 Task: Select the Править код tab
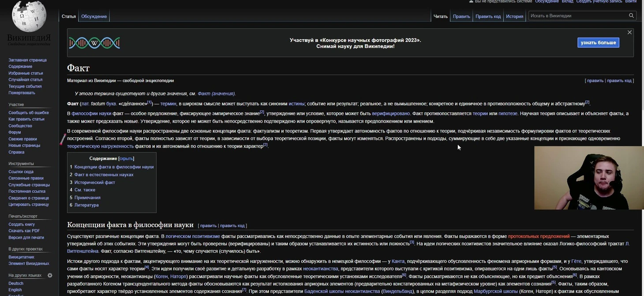(488, 16)
